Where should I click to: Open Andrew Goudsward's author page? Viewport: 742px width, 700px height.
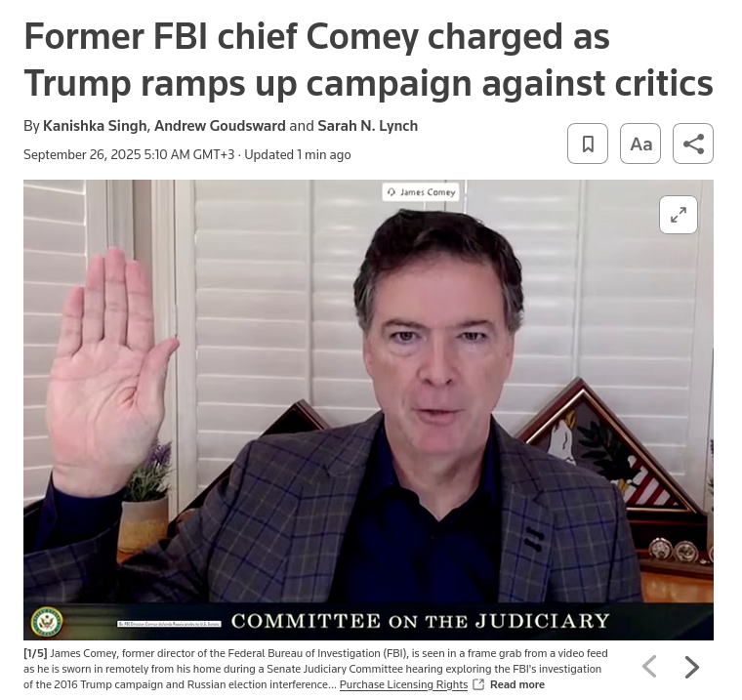tap(220, 126)
